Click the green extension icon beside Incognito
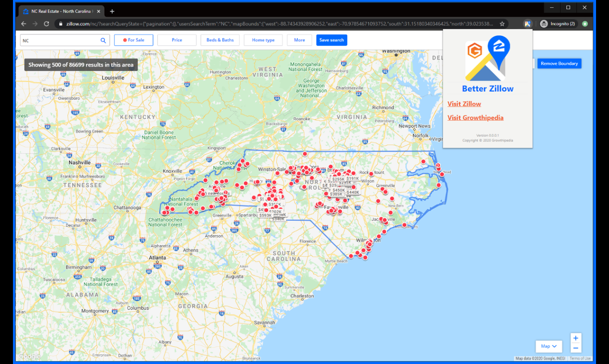Image resolution: width=609 pixels, height=364 pixels. (585, 23)
